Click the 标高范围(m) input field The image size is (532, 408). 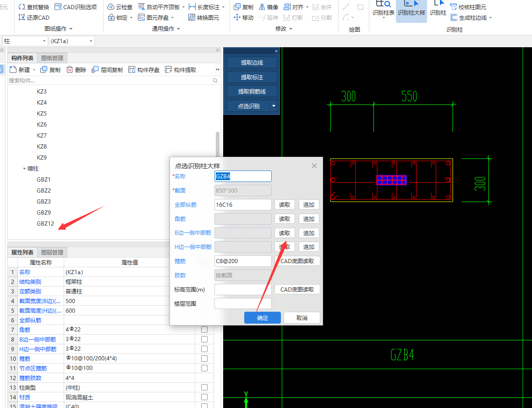[x=243, y=290]
